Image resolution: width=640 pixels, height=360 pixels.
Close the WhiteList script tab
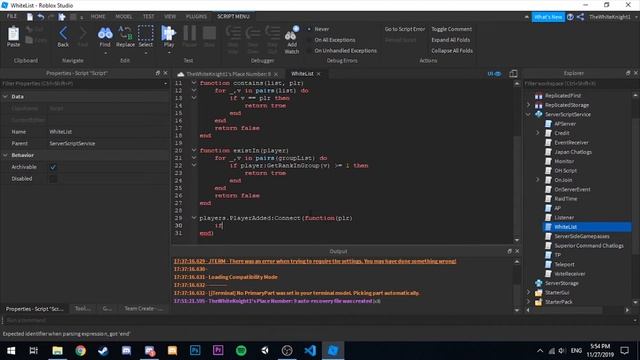point(318,74)
